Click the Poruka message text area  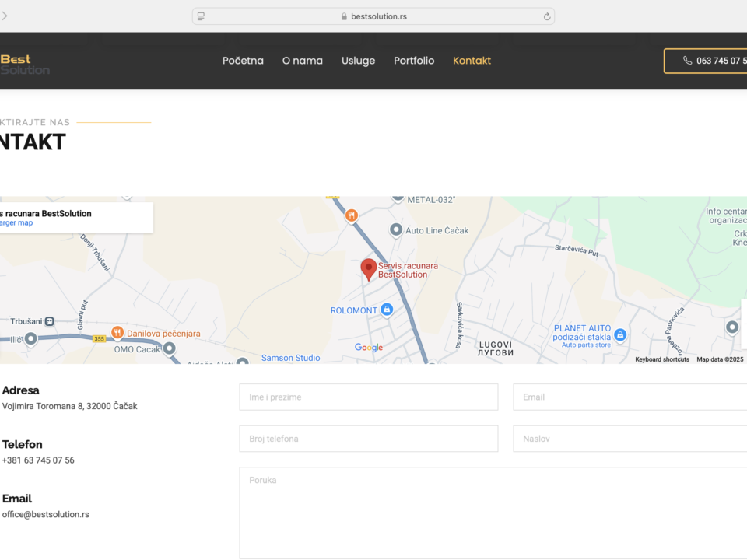click(x=492, y=512)
